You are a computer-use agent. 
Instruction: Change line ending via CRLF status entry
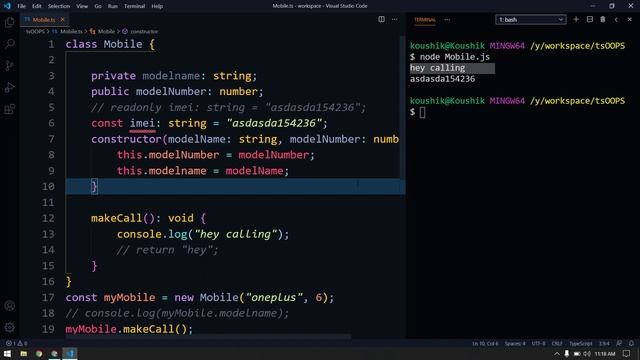557,343
